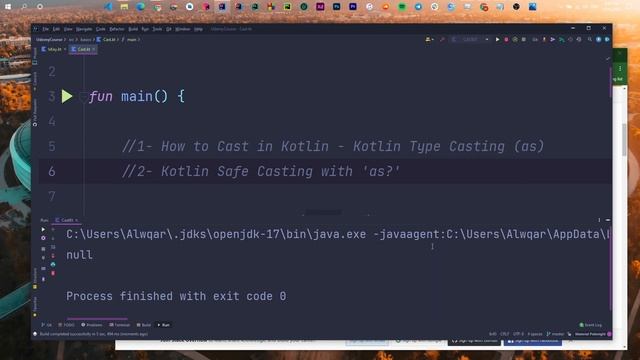Open the Project tool window side tab

(35, 55)
